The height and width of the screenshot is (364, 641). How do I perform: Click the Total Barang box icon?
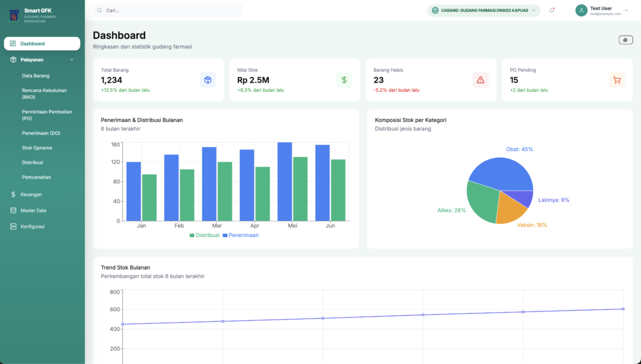[x=208, y=80]
